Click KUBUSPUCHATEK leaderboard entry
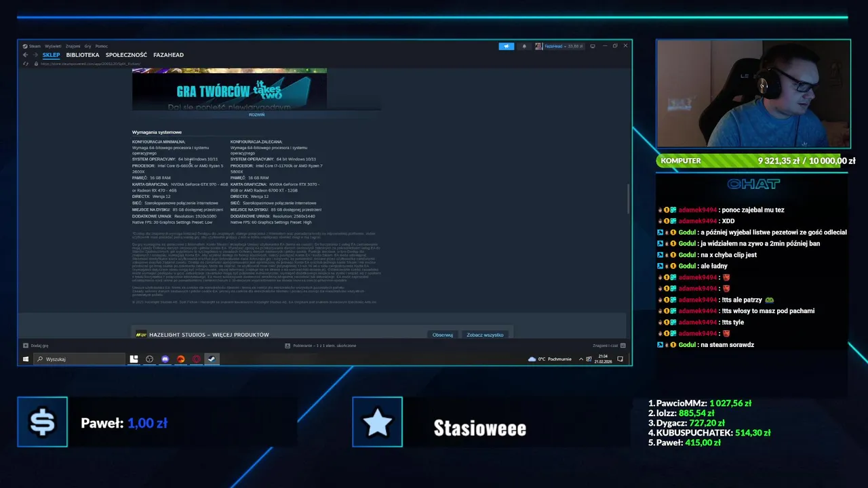 (x=709, y=432)
